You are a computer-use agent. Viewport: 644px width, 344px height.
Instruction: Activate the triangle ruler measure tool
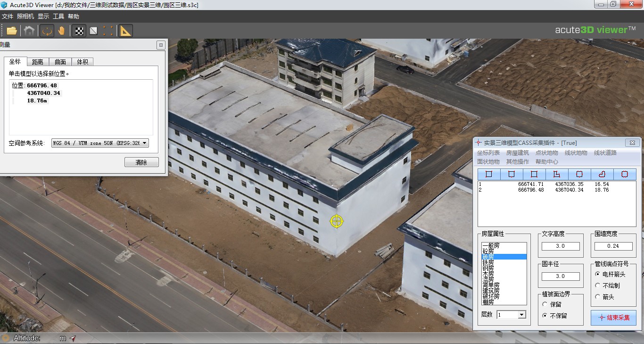tap(125, 31)
